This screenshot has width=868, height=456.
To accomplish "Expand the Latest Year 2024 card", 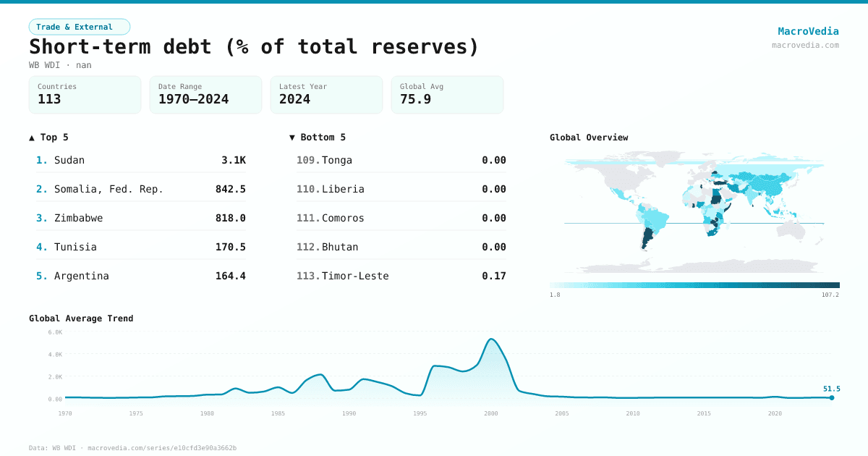I will coord(325,95).
